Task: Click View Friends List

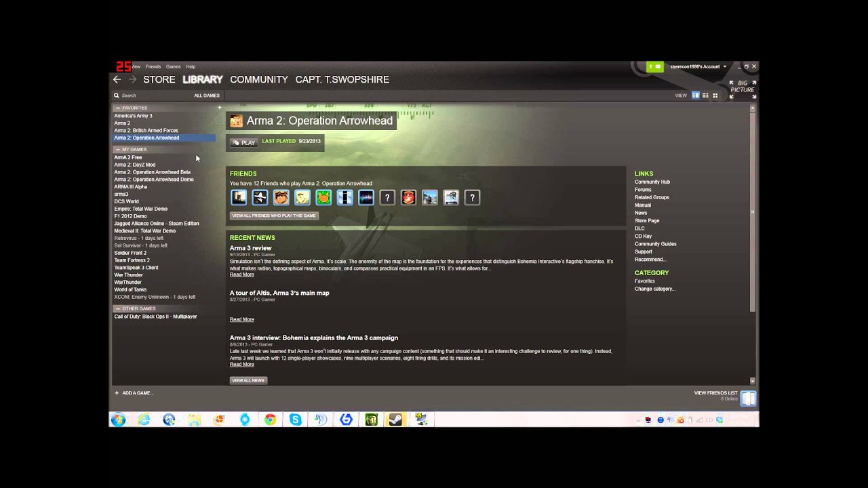Action: pos(715,393)
